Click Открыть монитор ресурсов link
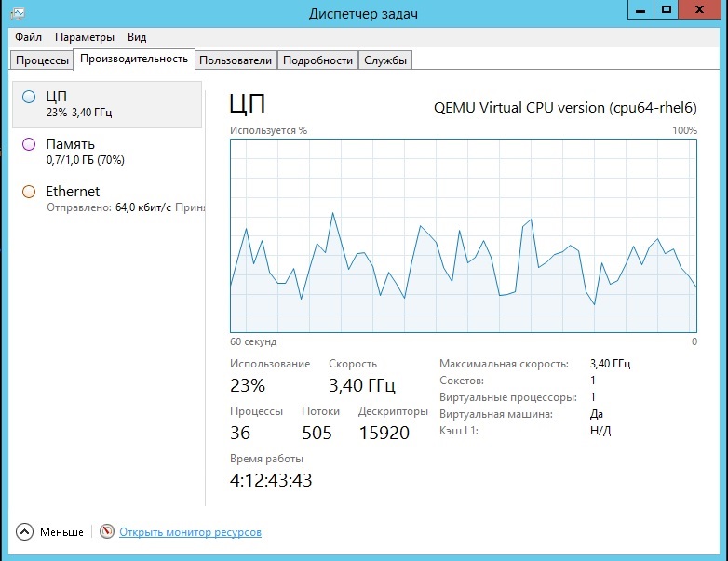This screenshot has width=728, height=561. point(190,532)
